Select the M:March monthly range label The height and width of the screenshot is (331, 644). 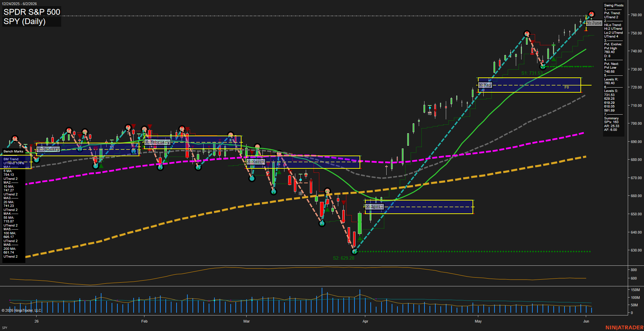coord(256,162)
